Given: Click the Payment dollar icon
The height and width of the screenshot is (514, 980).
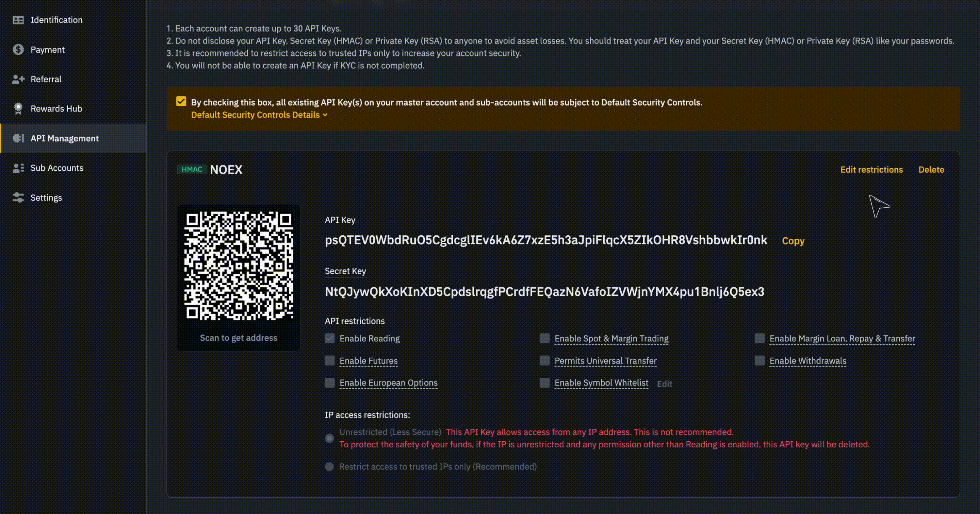Looking at the screenshot, I should [18, 49].
